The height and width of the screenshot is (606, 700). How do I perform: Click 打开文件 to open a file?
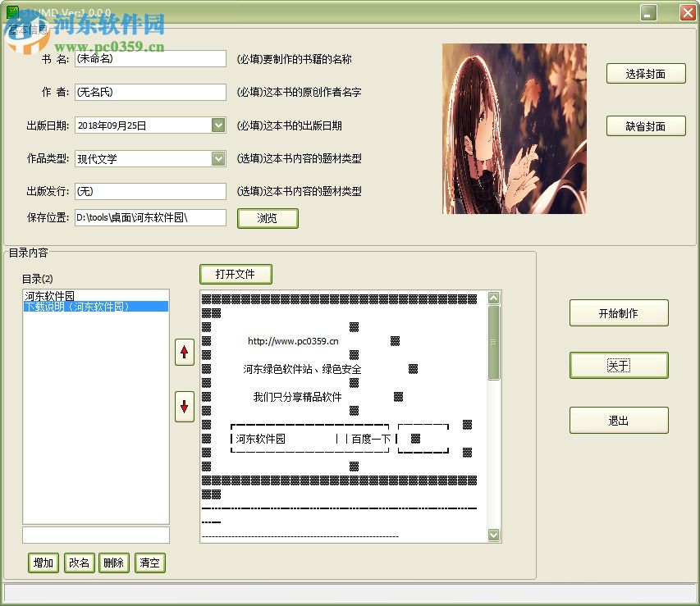pyautogui.click(x=236, y=274)
